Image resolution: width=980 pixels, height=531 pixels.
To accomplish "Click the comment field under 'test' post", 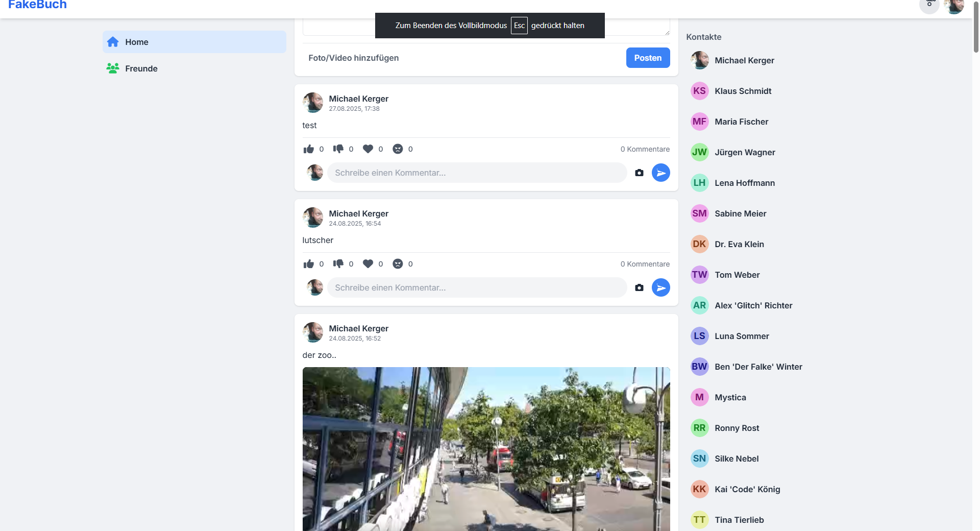I will tap(477, 173).
